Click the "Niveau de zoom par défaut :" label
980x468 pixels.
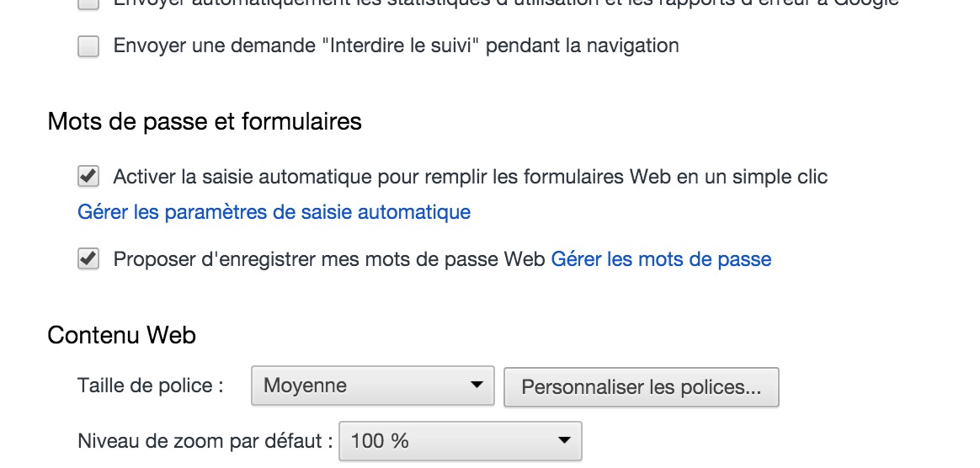tap(205, 440)
